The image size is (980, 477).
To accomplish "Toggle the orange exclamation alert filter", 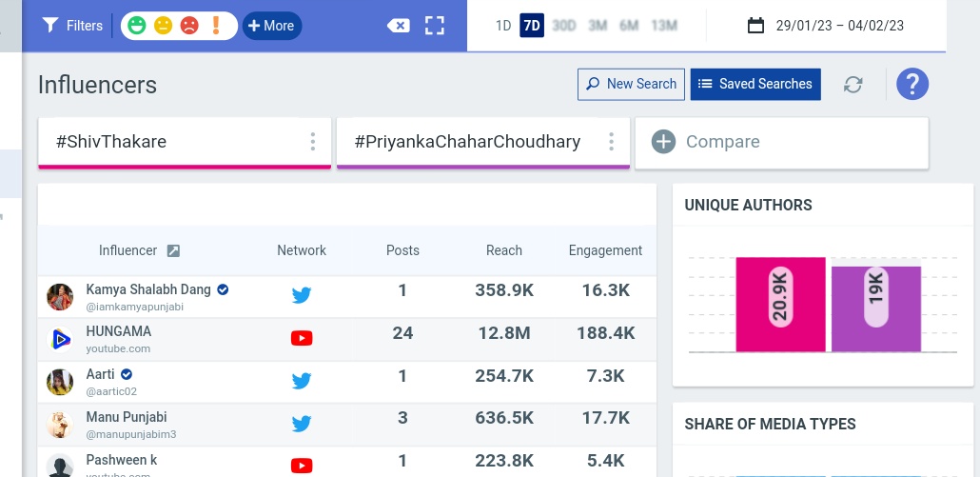I will (216, 26).
